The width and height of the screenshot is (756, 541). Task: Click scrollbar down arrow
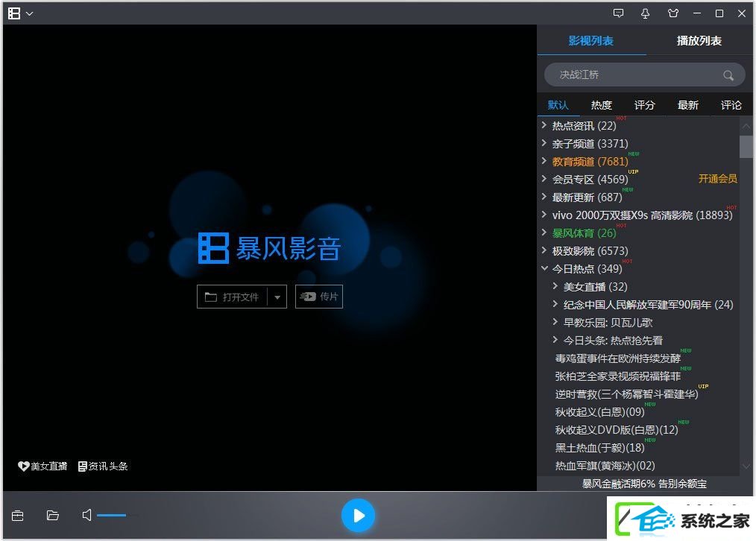[x=746, y=466]
